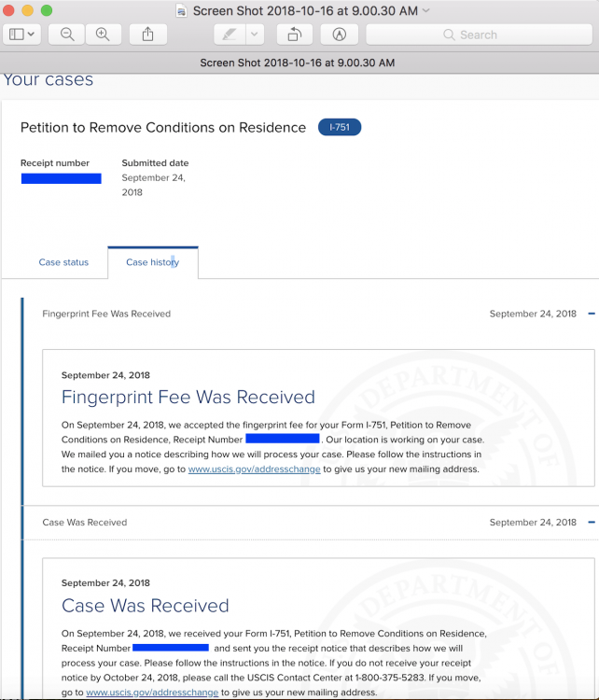Click the Fingerprint Fee Was Received row title
The image size is (599, 700).
pyautogui.click(x=106, y=314)
